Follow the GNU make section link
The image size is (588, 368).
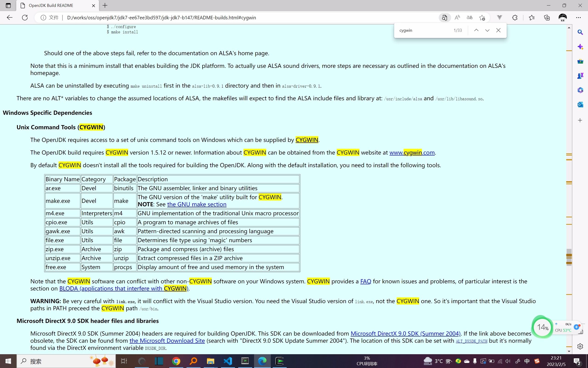pos(197,204)
